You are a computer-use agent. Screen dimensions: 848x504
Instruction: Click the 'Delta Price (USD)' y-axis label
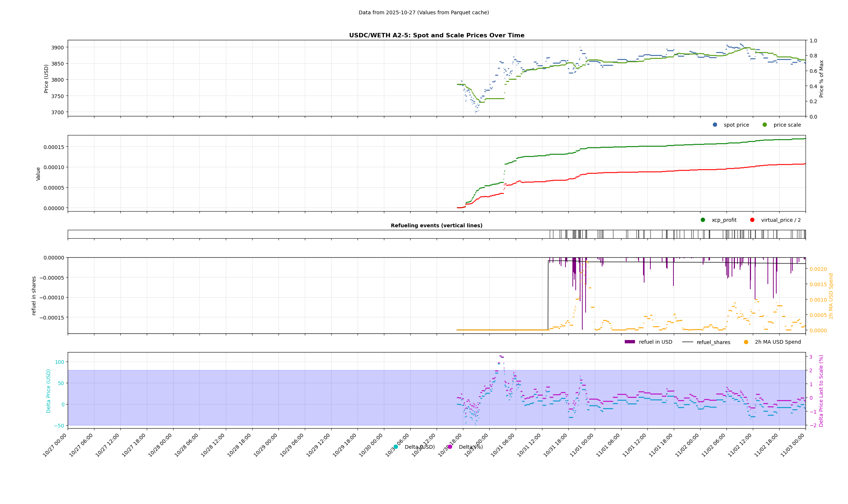click(48, 391)
